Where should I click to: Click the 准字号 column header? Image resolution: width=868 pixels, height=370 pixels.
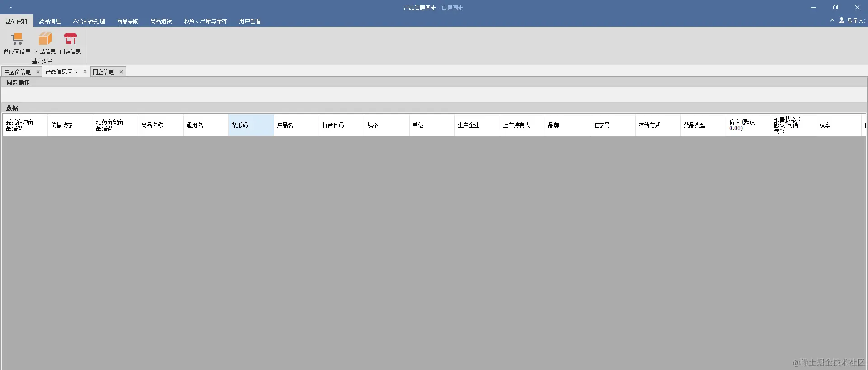613,125
